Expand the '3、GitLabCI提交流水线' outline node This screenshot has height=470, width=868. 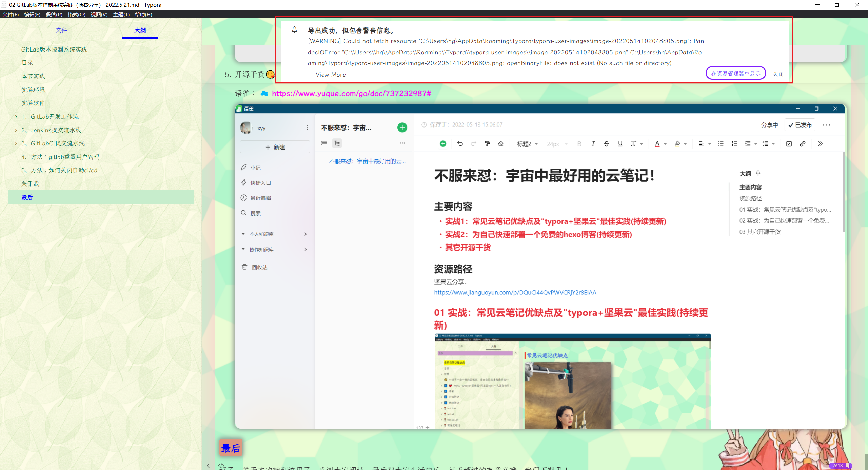tap(16, 143)
